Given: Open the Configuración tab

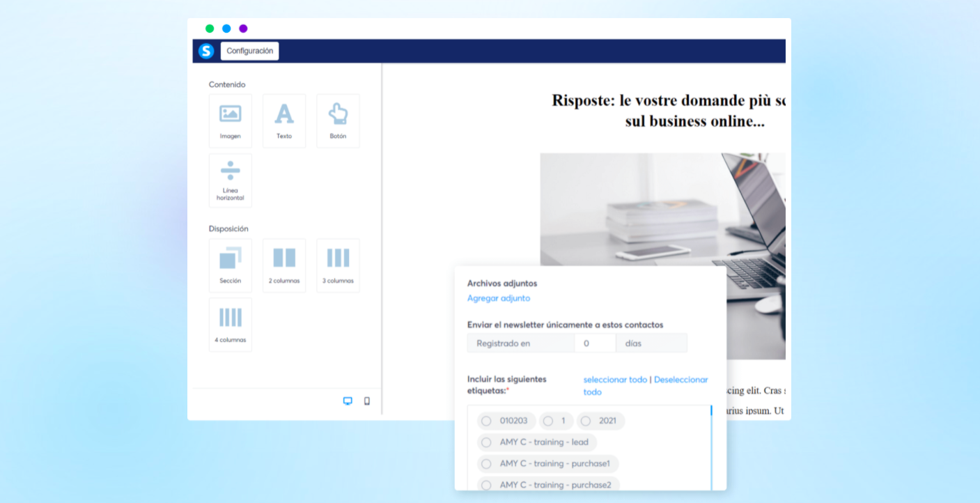Looking at the screenshot, I should [x=249, y=51].
